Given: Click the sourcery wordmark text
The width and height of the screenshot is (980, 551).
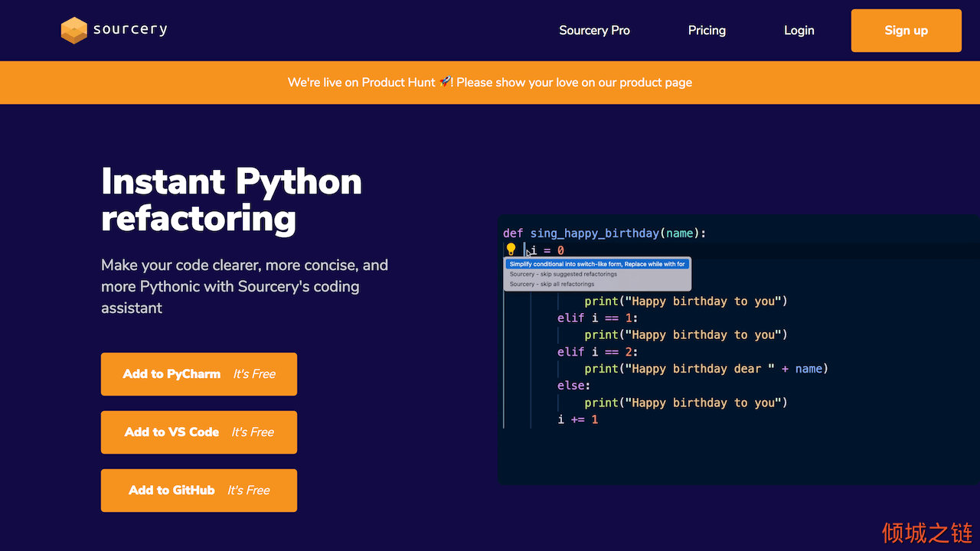Looking at the screenshot, I should point(130,30).
